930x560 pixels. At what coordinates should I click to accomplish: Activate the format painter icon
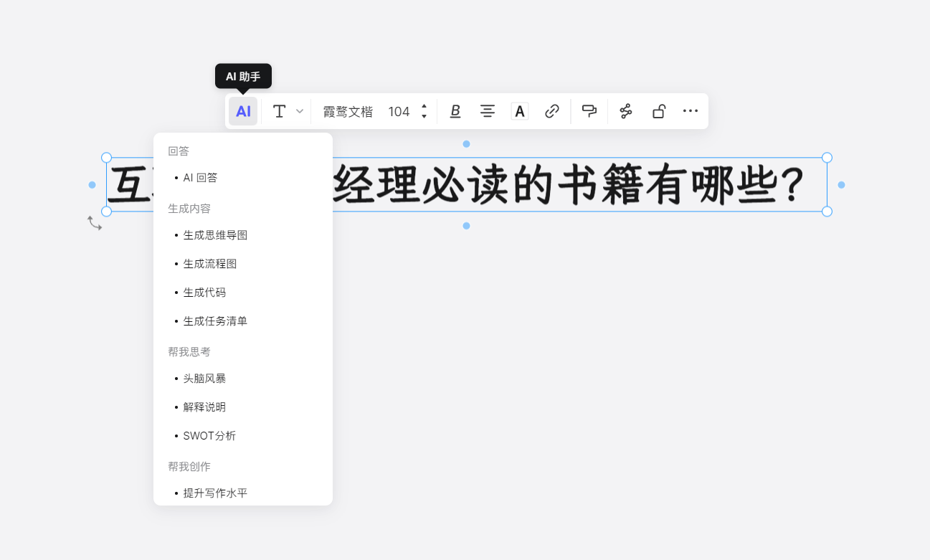pos(589,111)
